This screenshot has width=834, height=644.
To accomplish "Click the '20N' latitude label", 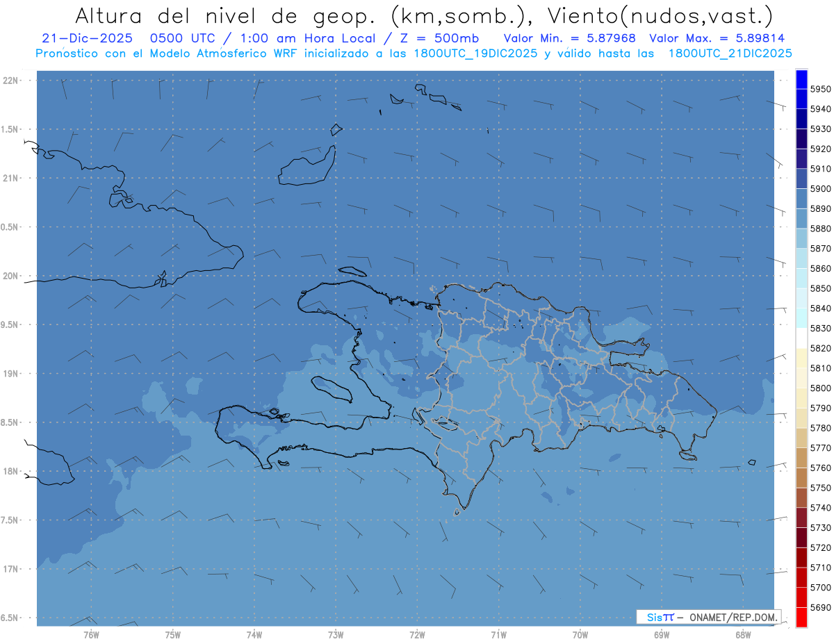I will tap(10, 276).
